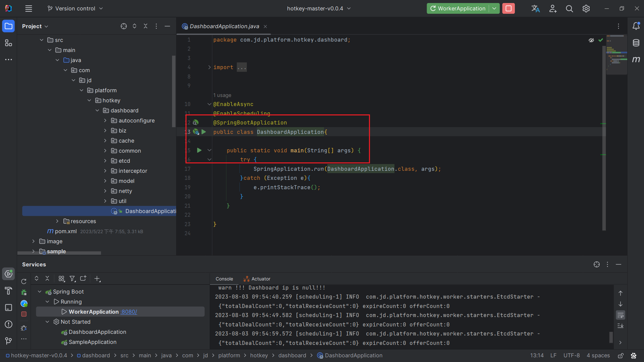This screenshot has height=362, width=644.
Task: Open the Build hammer tool window
Action: (8, 291)
